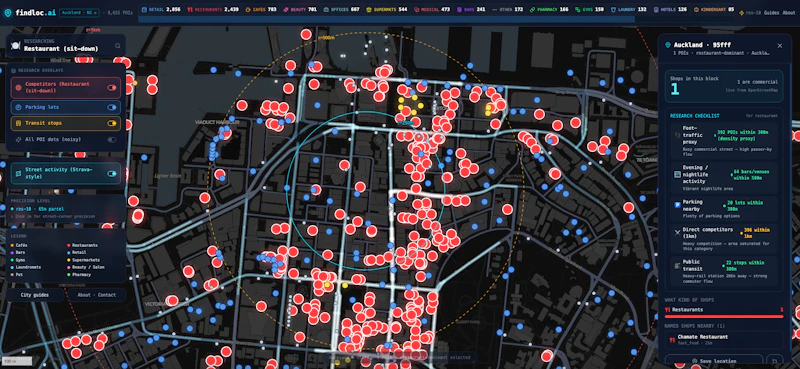The width and height of the screenshot is (800, 369).
Task: Toggle the Transit stops overlay switch
Action: click(112, 123)
